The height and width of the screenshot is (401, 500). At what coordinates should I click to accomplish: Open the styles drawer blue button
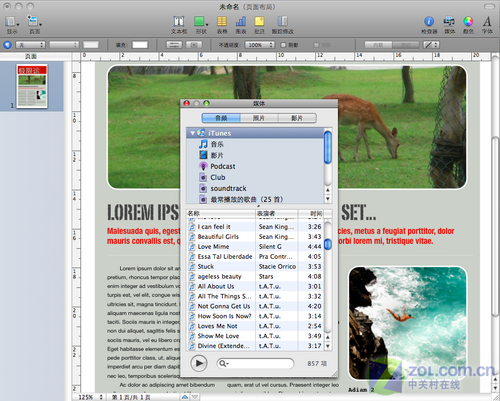click(7, 45)
